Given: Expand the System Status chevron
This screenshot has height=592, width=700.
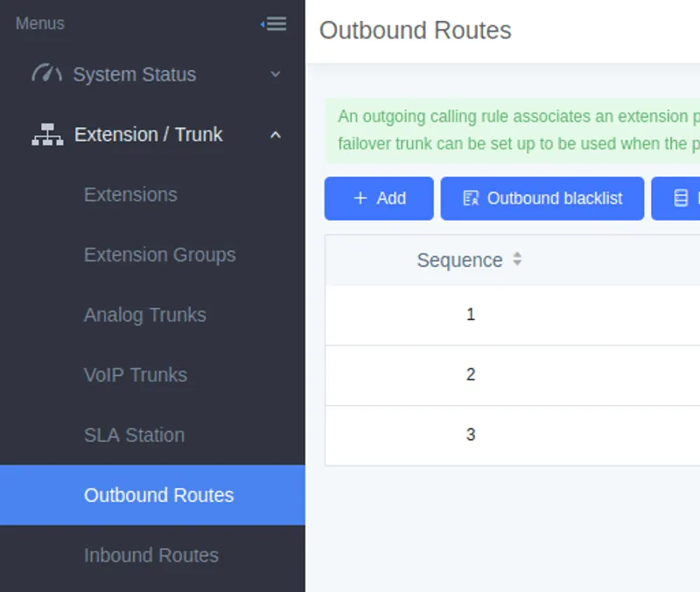Looking at the screenshot, I should click(276, 74).
